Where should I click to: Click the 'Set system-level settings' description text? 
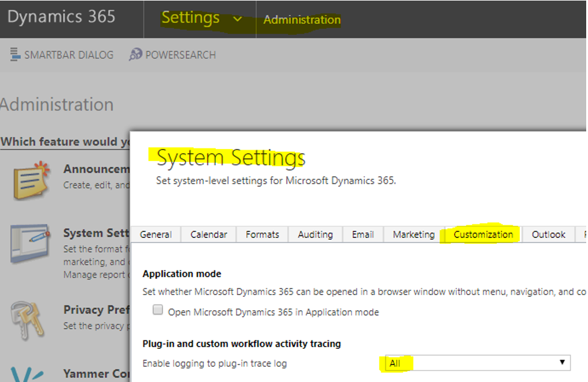coord(276,180)
